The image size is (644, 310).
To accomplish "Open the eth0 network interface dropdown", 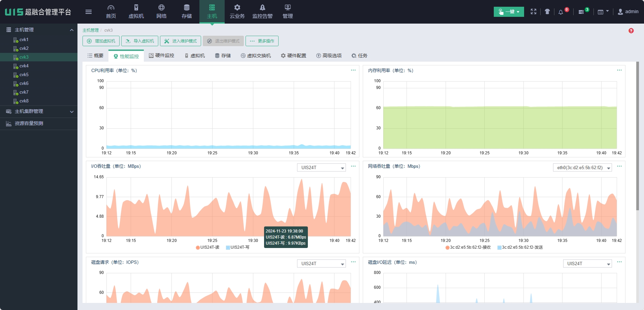I will (582, 167).
